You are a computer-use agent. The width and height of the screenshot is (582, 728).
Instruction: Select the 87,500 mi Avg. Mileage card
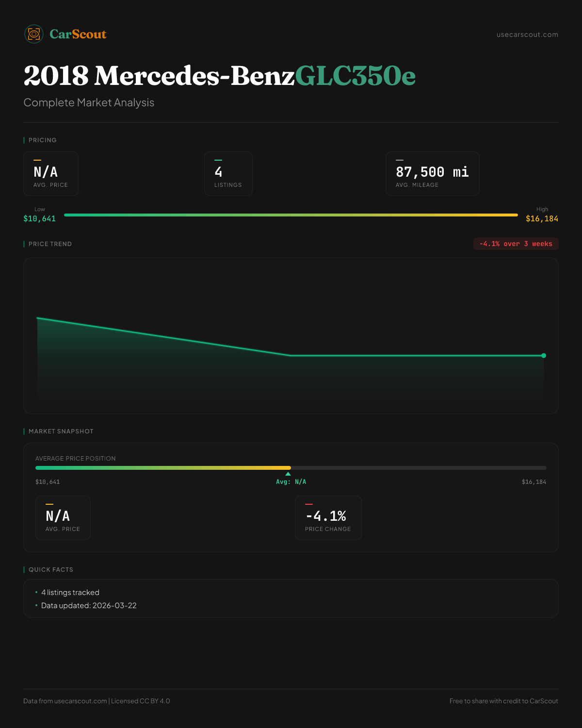[x=432, y=174]
